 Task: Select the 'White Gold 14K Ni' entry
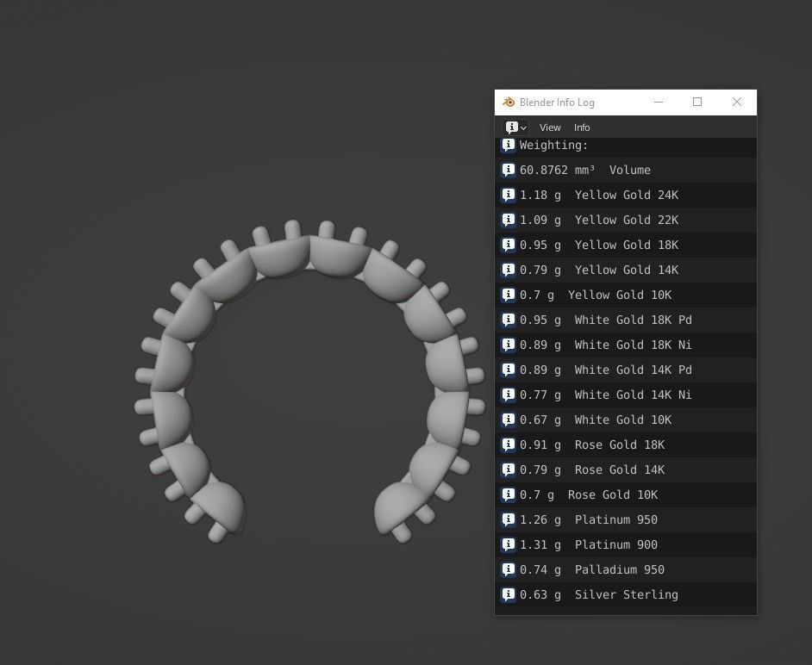(626, 395)
